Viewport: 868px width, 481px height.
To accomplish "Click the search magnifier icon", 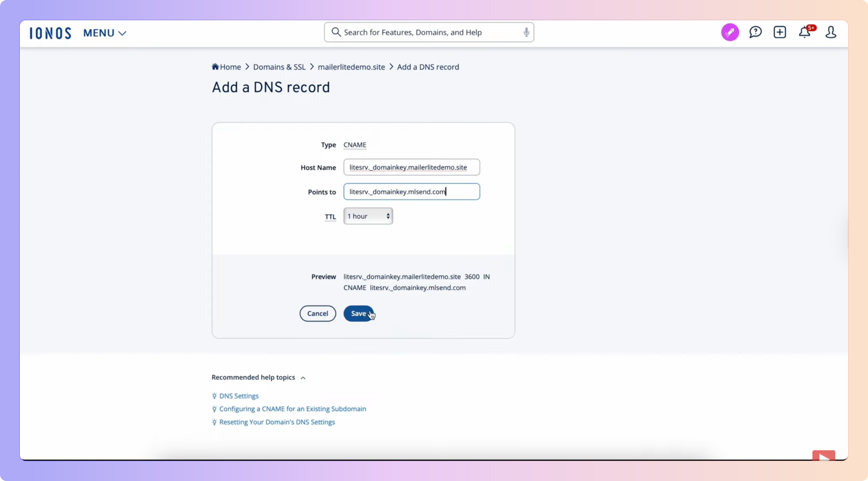I will click(336, 32).
